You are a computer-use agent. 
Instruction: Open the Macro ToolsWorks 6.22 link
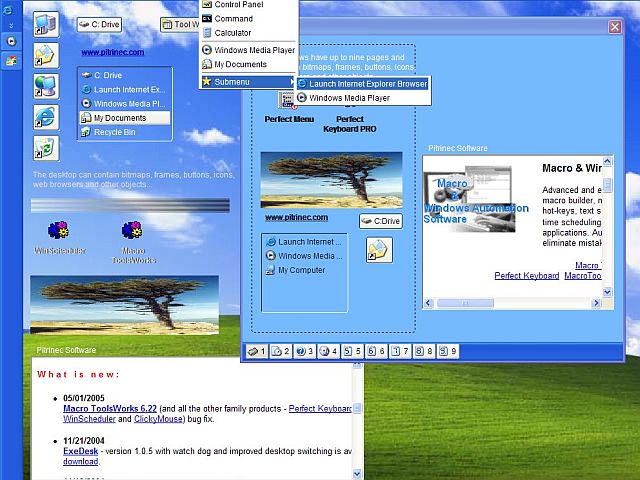click(110, 409)
